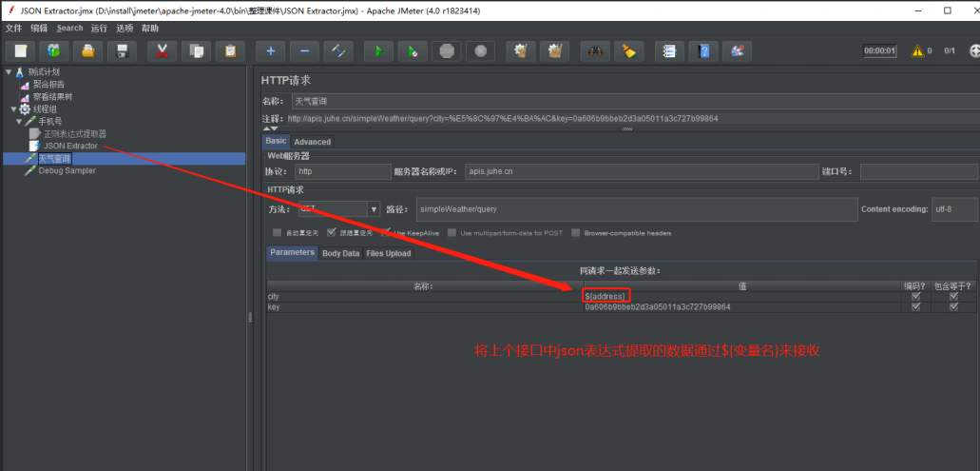Open Search with binoculars icon
This screenshot has width=980, height=471.
point(595,51)
